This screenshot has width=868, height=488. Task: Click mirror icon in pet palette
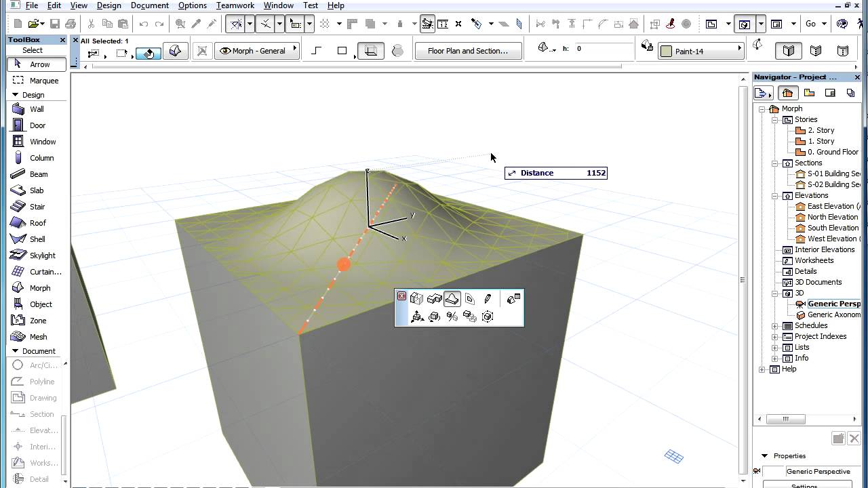452,317
